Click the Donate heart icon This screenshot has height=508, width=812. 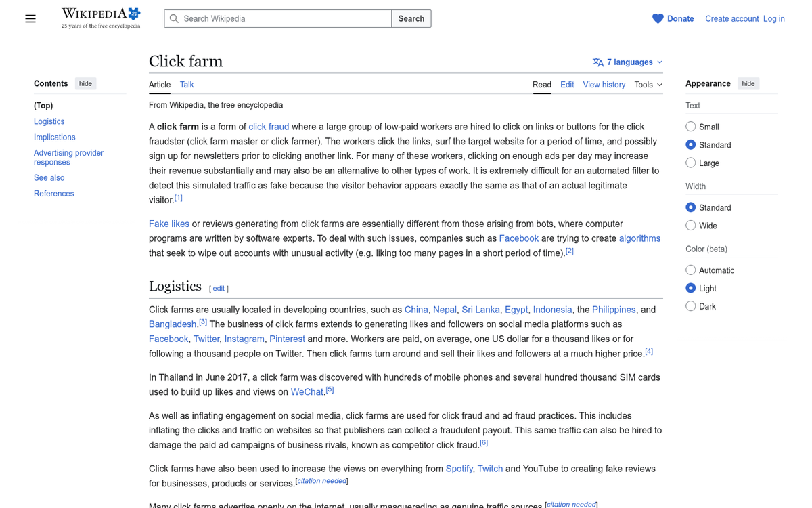pyautogui.click(x=658, y=19)
